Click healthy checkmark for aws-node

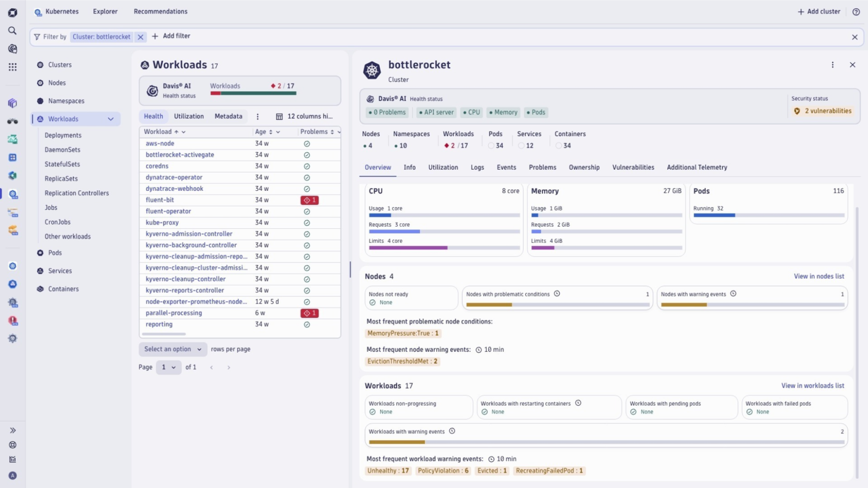click(307, 144)
